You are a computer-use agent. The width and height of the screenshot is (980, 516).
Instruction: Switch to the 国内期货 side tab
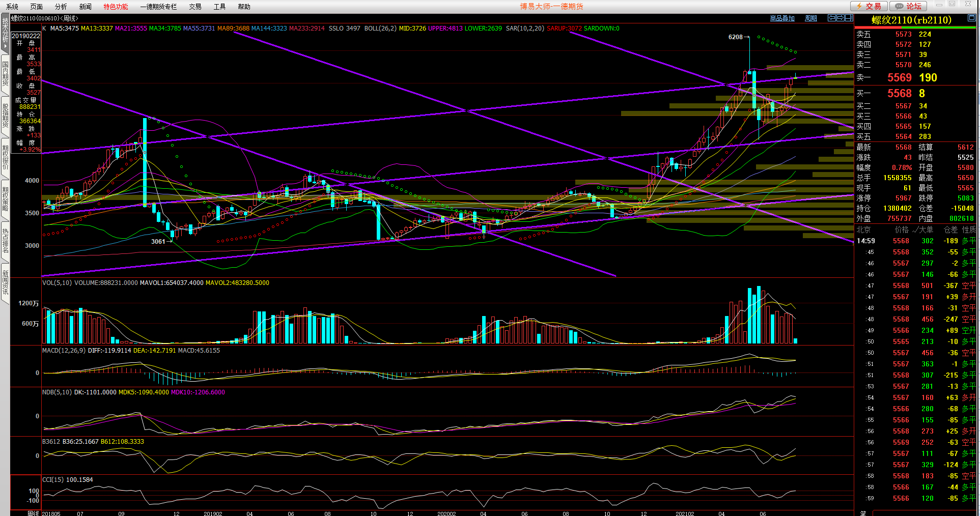tap(5, 74)
